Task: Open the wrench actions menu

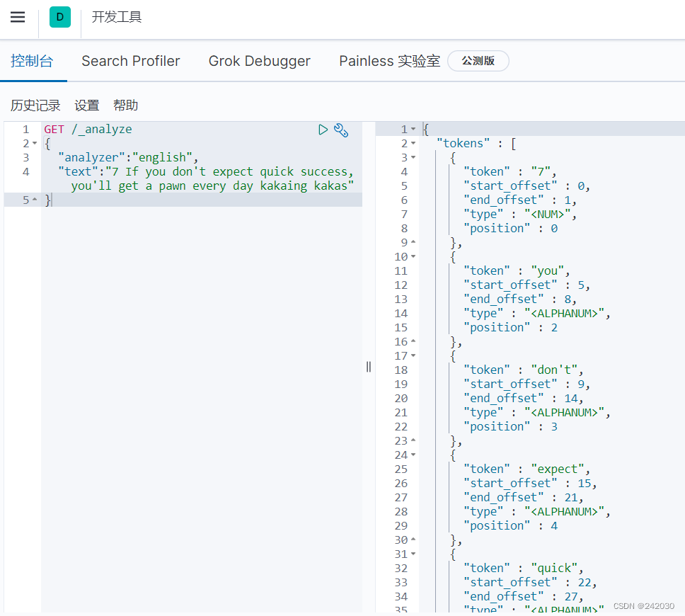Action: (x=341, y=130)
